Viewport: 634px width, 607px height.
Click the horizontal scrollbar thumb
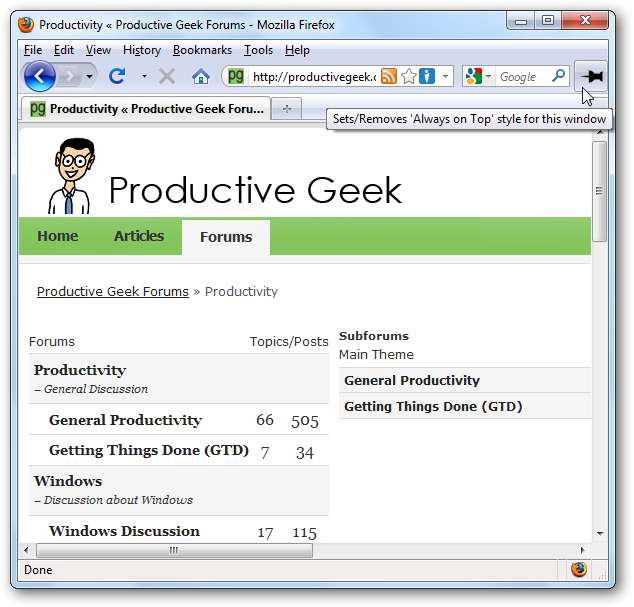(x=174, y=550)
